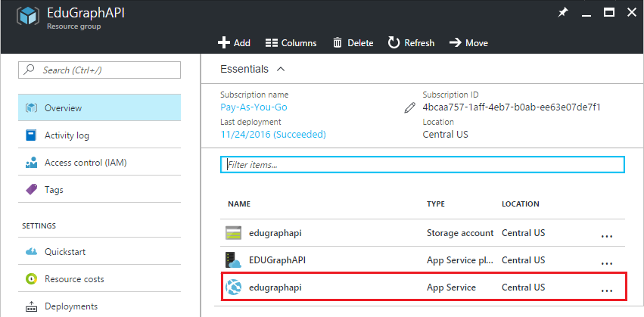Click Central US location in Essentials
Screen dimensions: 644x317
(x=445, y=134)
